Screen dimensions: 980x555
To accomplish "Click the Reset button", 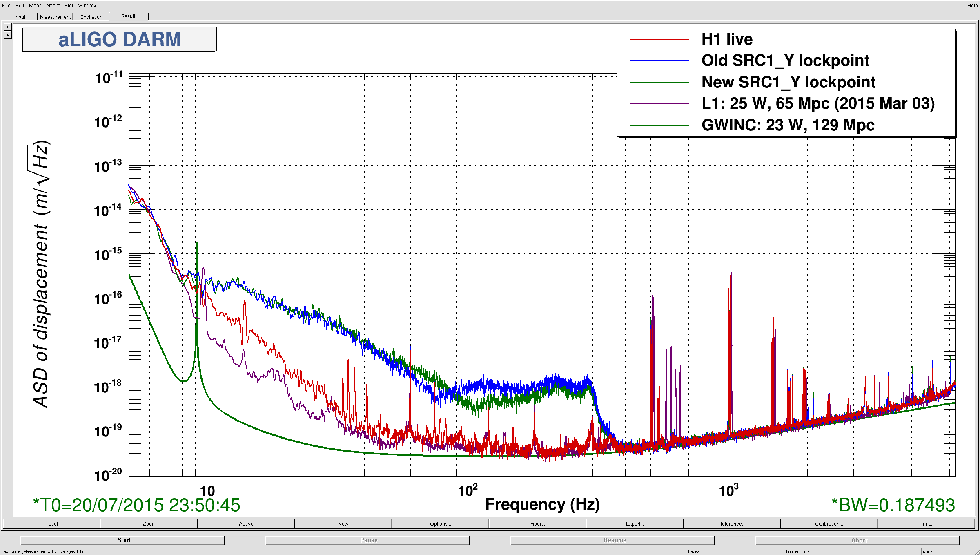I will pyautogui.click(x=51, y=524).
